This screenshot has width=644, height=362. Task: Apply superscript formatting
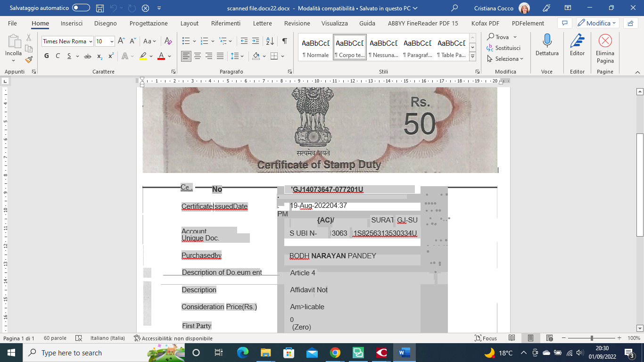click(111, 56)
